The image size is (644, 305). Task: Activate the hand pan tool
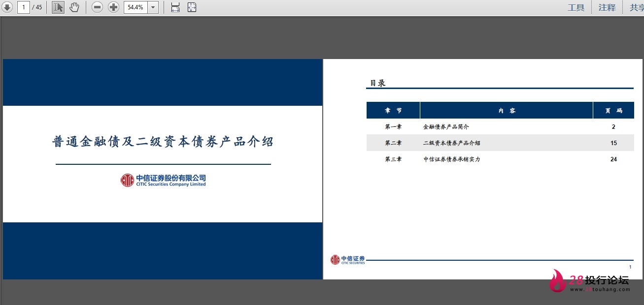(x=74, y=7)
